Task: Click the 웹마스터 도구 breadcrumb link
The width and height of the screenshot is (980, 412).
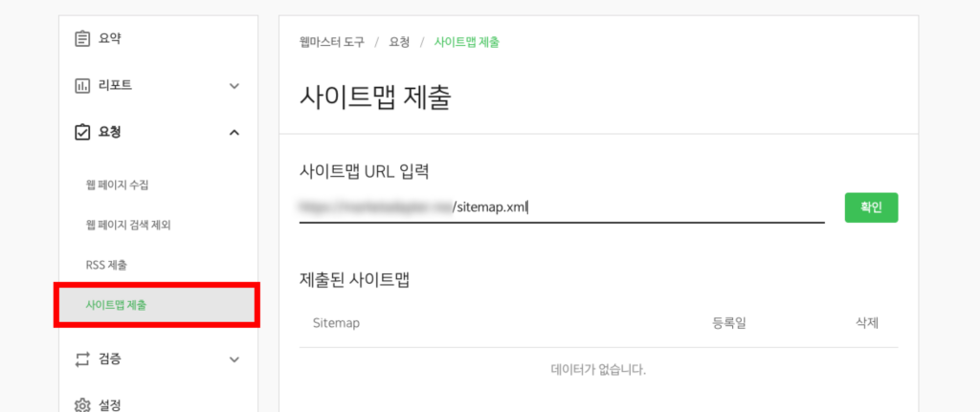Action: coord(332,42)
